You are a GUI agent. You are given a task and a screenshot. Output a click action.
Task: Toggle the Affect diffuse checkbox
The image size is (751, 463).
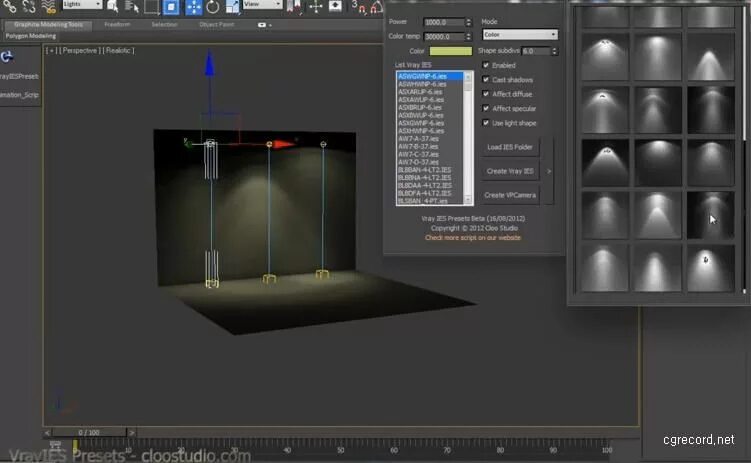pos(486,94)
